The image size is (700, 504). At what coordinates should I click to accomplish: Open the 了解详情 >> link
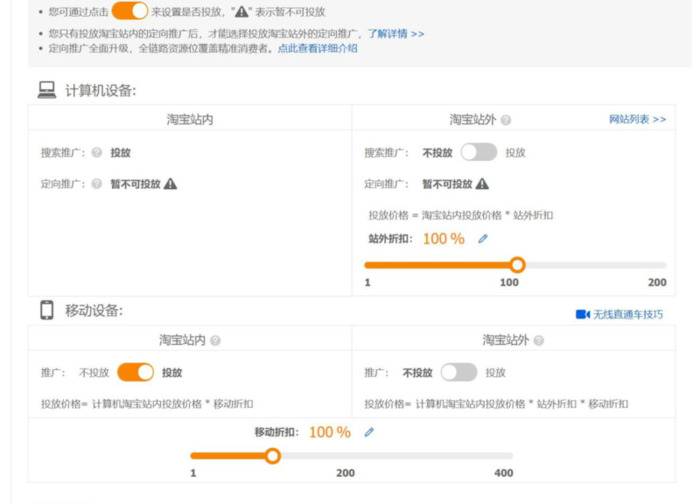tap(396, 34)
